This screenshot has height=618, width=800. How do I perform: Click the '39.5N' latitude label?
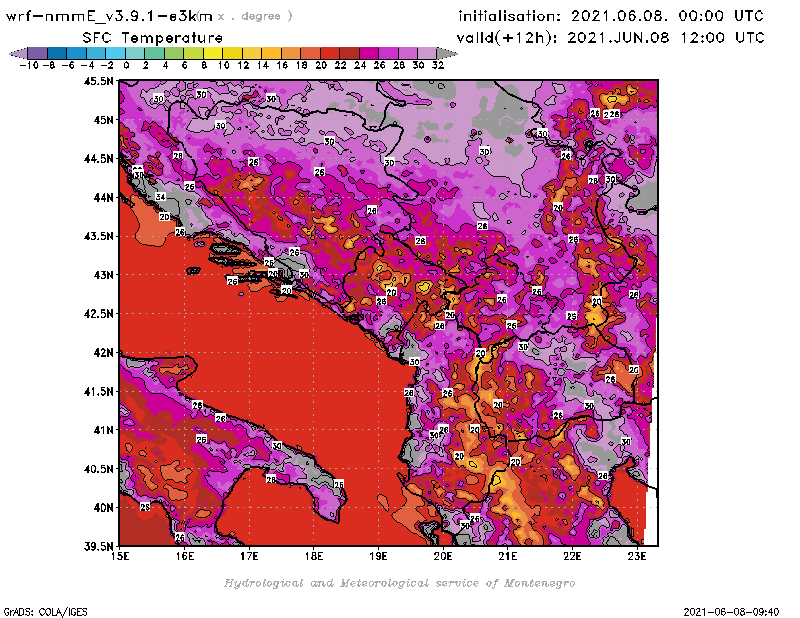tap(98, 547)
